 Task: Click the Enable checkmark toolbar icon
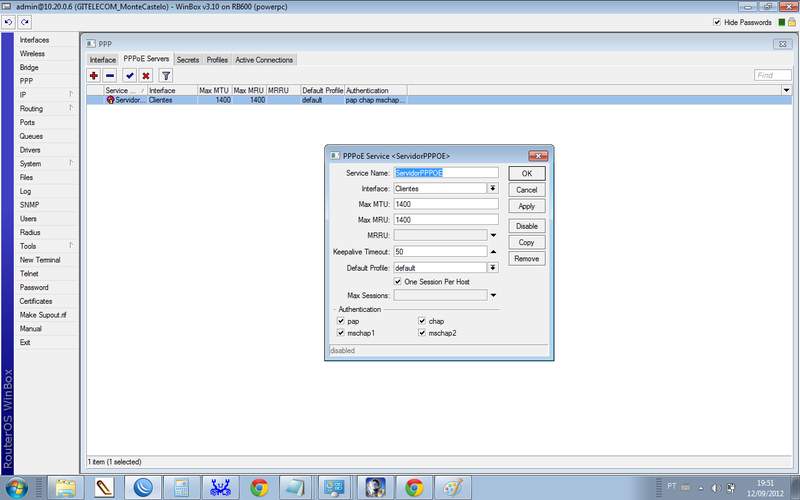[x=130, y=76]
